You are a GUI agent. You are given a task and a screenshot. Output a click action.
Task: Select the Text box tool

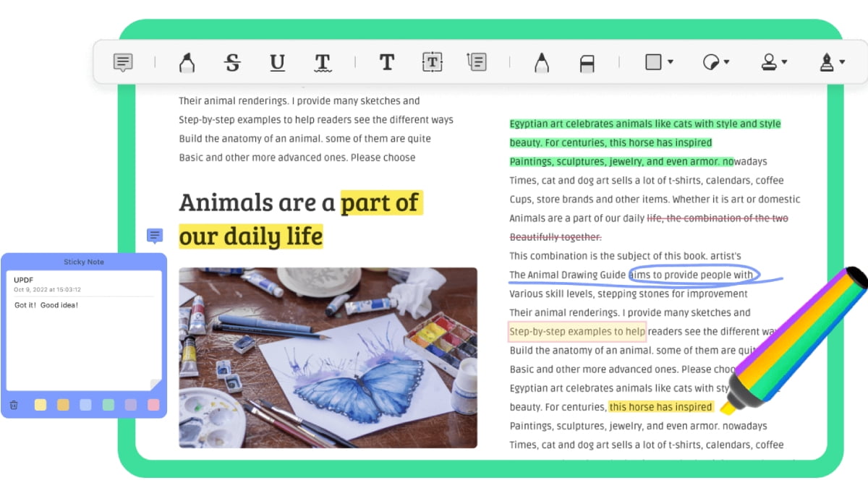pyautogui.click(x=432, y=63)
